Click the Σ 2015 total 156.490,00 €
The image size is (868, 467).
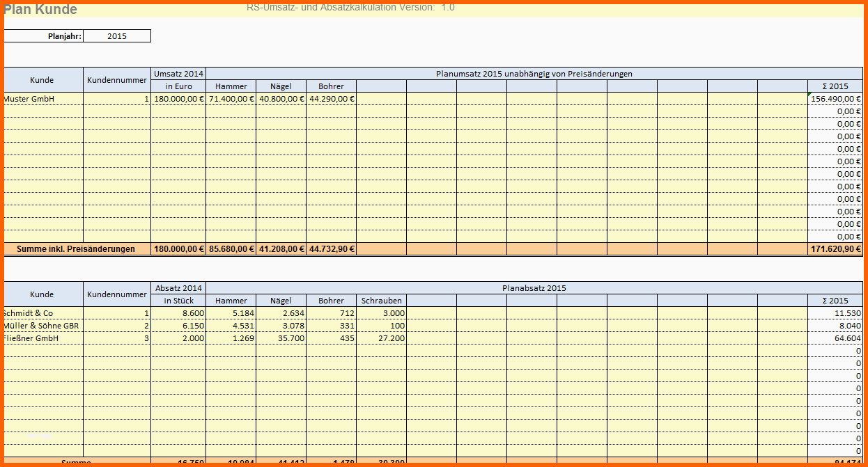click(835, 99)
